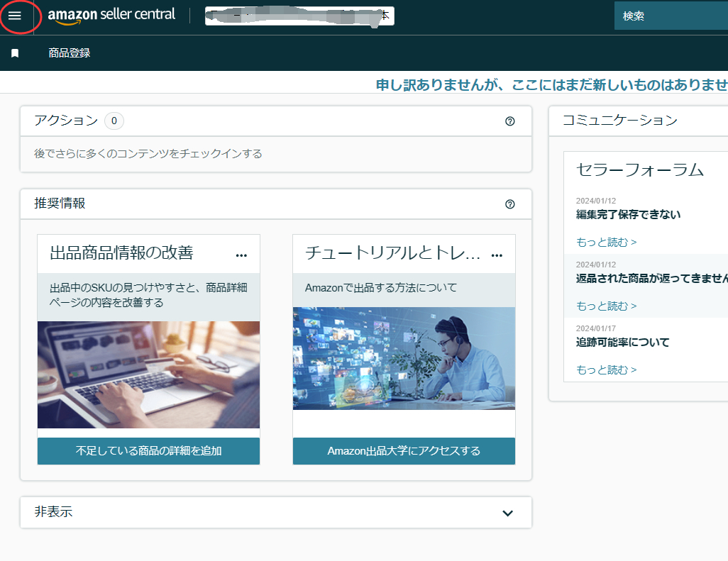Click the 検索 search field
The height and width of the screenshot is (561, 728).
[x=671, y=16]
